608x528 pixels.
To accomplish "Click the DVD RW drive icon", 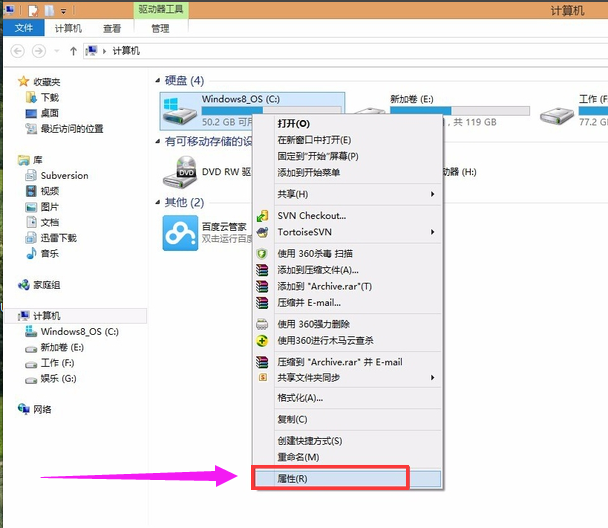I will 181,172.
